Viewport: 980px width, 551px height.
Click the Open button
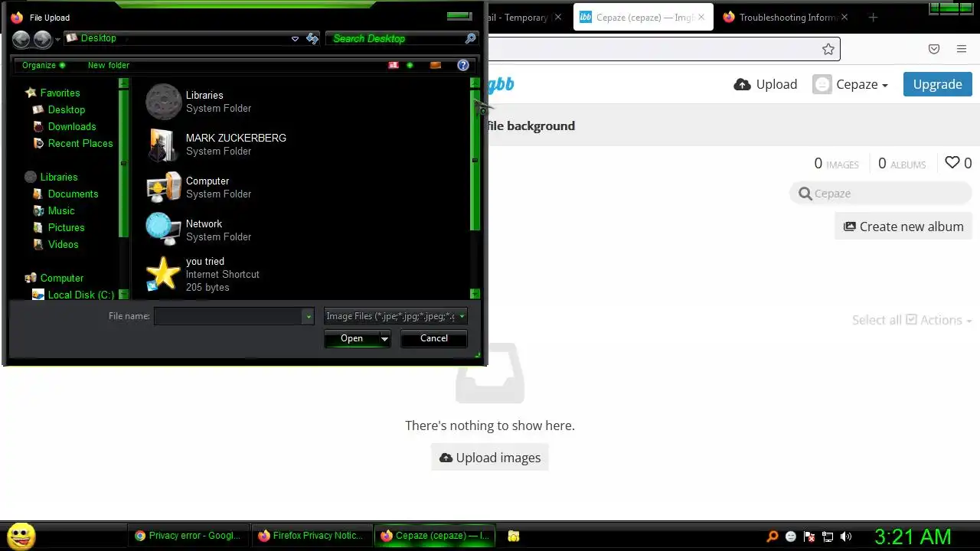tap(351, 338)
